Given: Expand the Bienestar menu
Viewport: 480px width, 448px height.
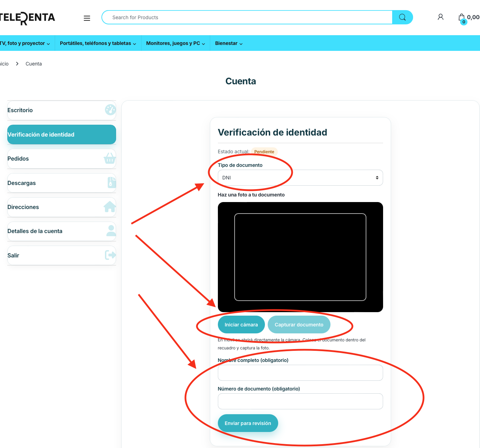Looking at the screenshot, I should coord(229,43).
